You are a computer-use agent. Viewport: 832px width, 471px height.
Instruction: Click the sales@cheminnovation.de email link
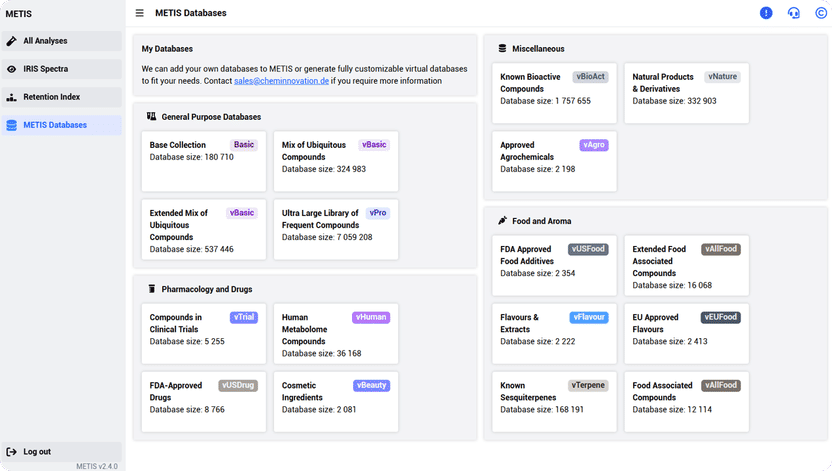[281, 81]
